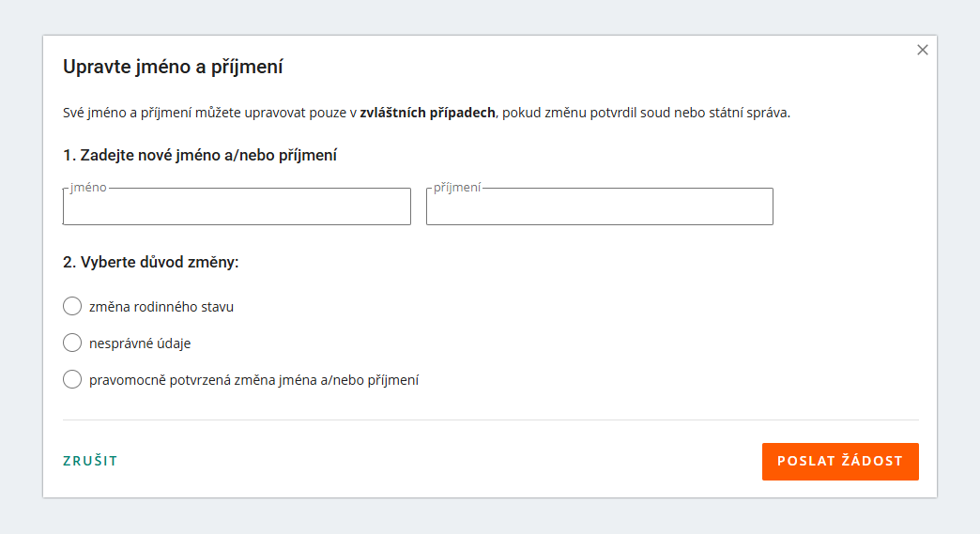
Task: Click into the jméno text field
Action: 237,207
